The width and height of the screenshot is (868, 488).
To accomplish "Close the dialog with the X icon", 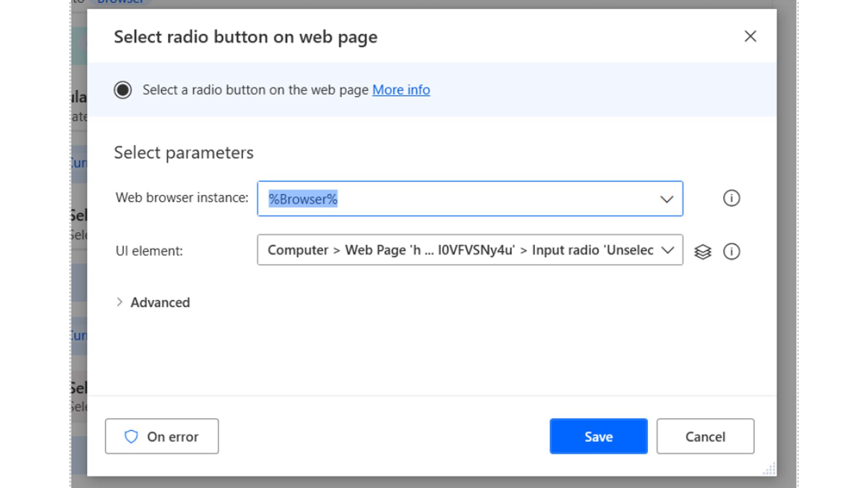I will tap(750, 37).
